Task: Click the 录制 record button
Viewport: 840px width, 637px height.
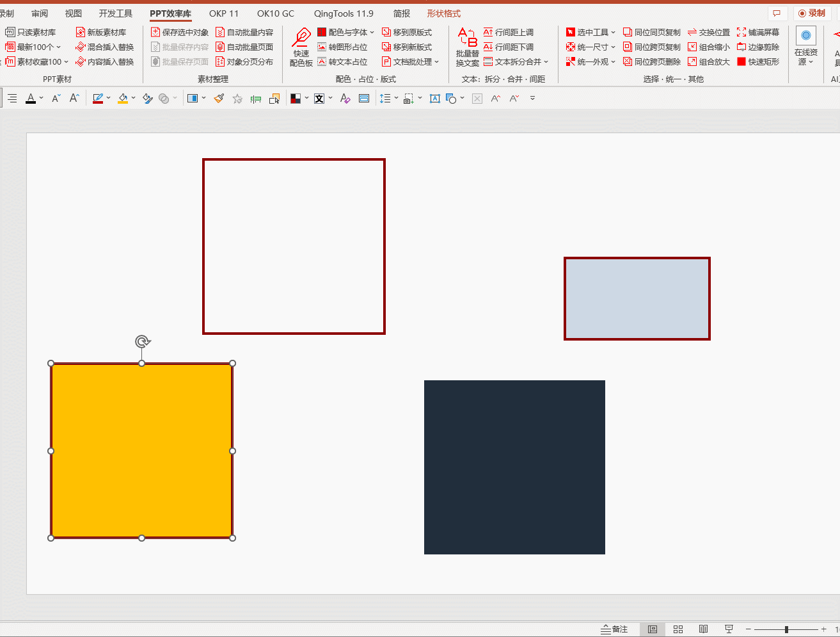Action: [812, 13]
